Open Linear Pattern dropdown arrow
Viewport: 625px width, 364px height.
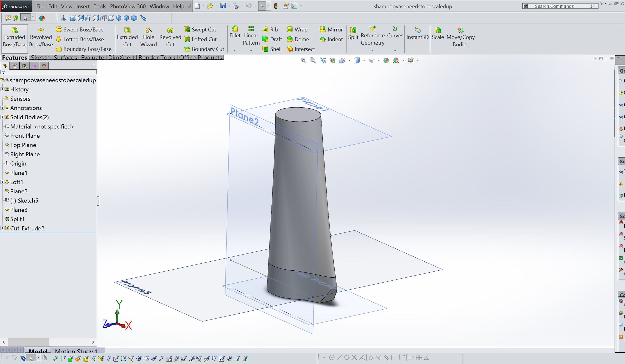(251, 51)
